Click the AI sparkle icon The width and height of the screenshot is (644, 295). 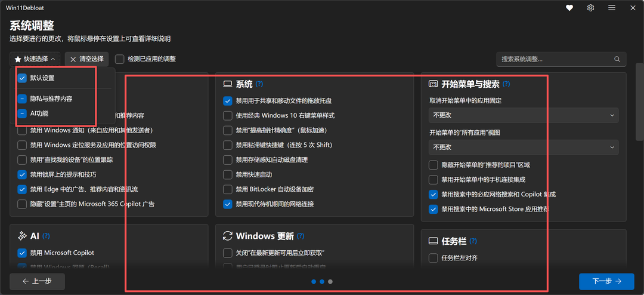click(22, 236)
